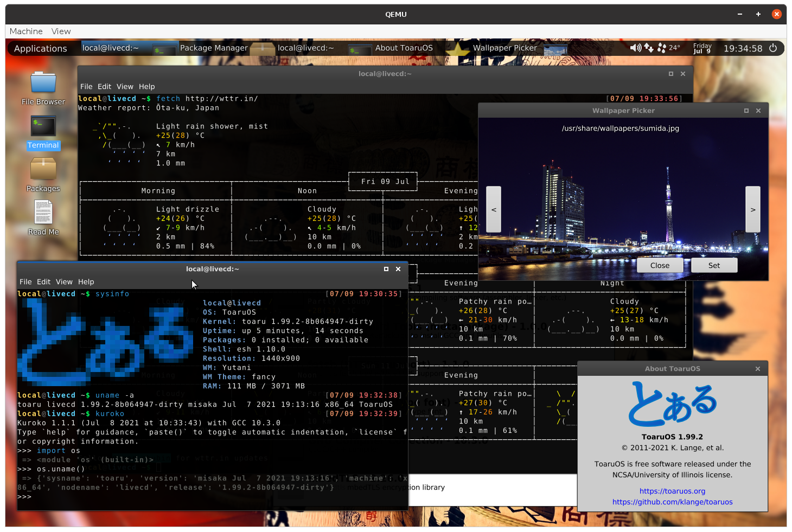Click Close button in Wallpaper Picker
Image resolution: width=792 pixels, height=532 pixels.
pos(660,265)
